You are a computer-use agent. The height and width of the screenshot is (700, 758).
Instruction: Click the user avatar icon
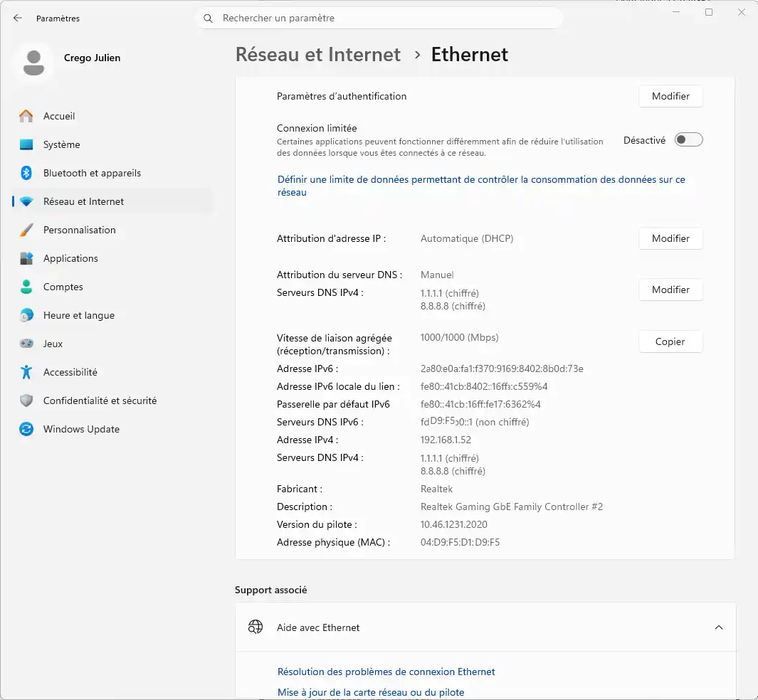(x=34, y=63)
